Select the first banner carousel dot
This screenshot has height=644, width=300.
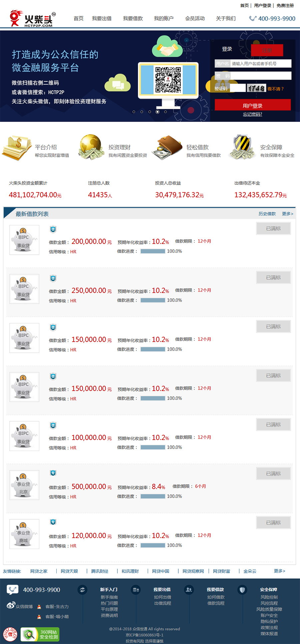click(134, 112)
